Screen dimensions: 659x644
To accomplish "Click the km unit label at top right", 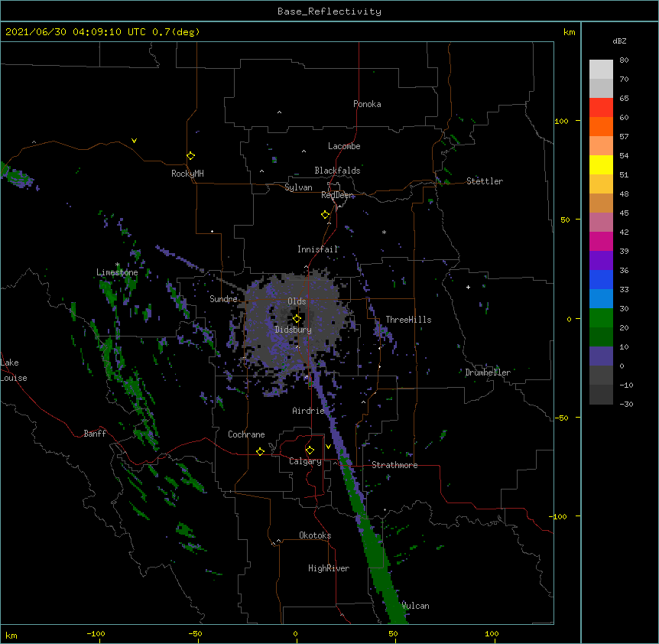I will click(x=570, y=32).
